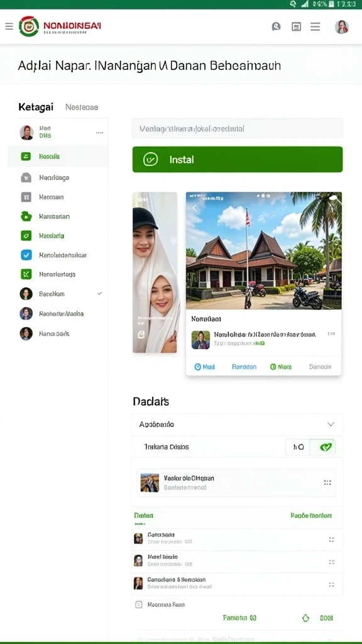
Task: Open three-dot menu beside sidebar profile
Action: tap(99, 133)
